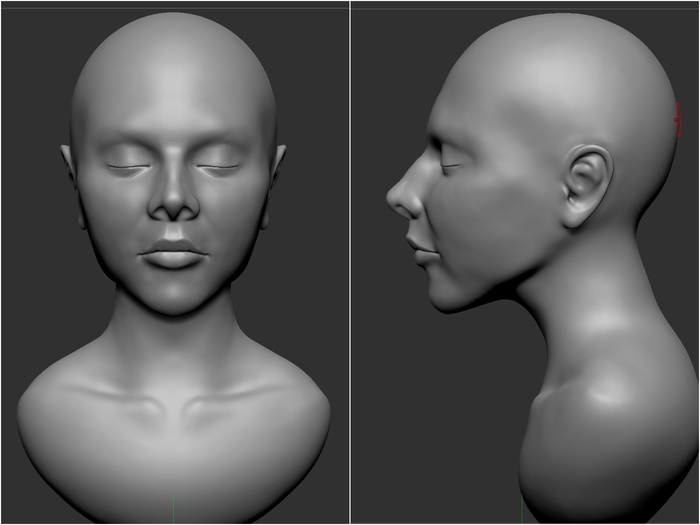700x525 pixels.
Task: Click the vertical divider between the two viewports
Action: pos(350,262)
